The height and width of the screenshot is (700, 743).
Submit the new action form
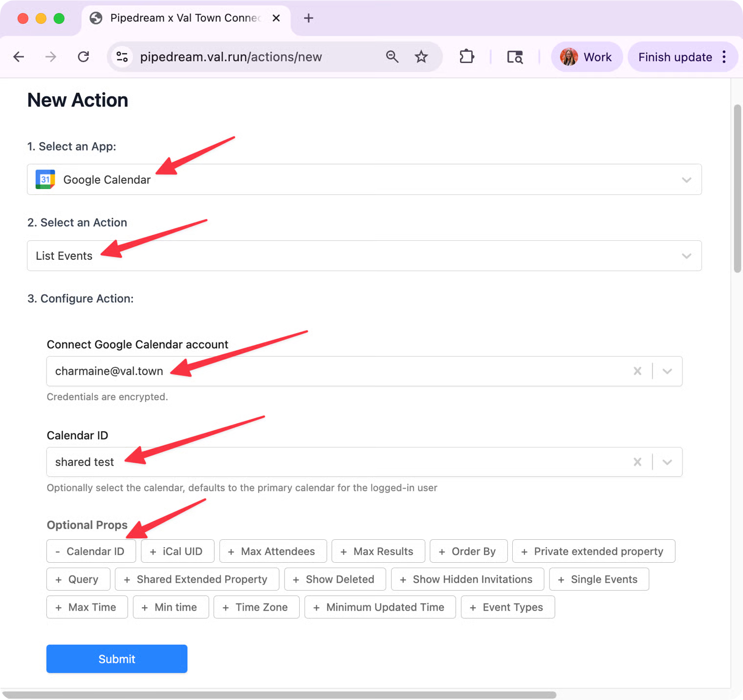coord(117,659)
